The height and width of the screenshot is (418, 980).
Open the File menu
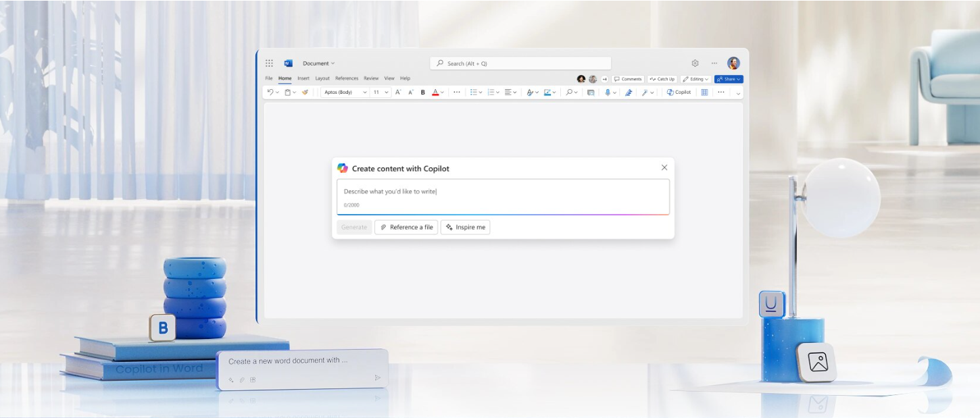coord(269,78)
